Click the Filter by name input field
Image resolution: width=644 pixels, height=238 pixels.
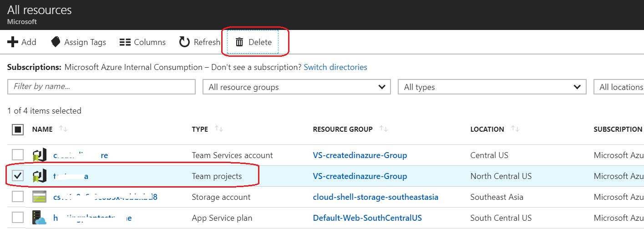tap(101, 86)
